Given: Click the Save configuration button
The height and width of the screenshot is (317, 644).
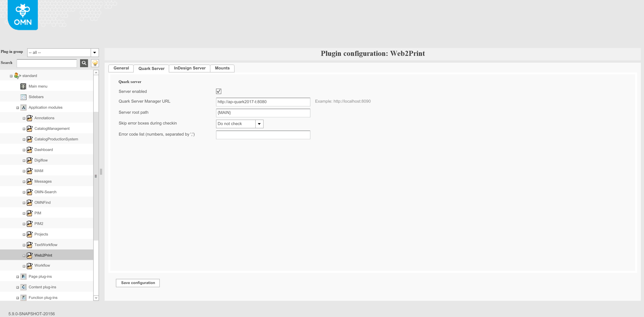Looking at the screenshot, I should coord(137,283).
